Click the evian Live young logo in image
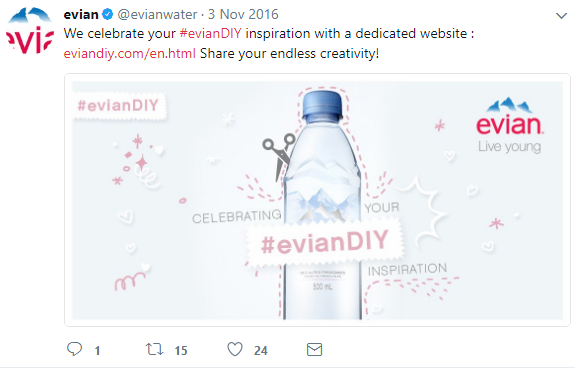The height and width of the screenshot is (370, 575). click(x=510, y=125)
